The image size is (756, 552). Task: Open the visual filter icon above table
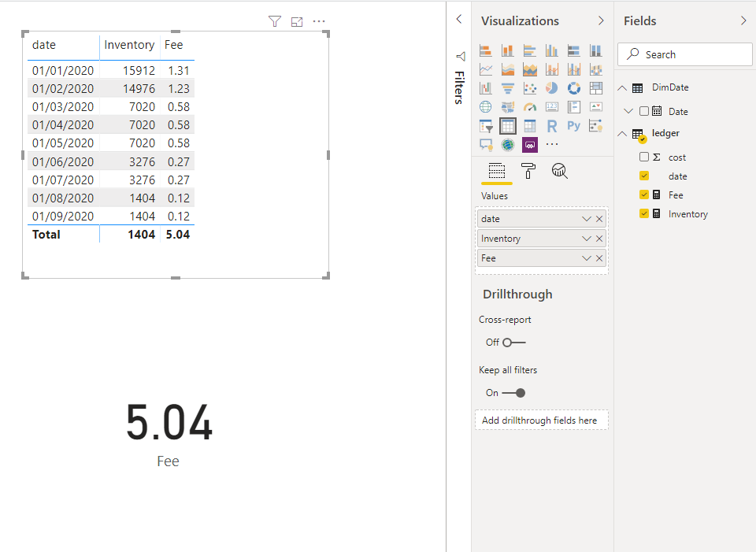[274, 21]
